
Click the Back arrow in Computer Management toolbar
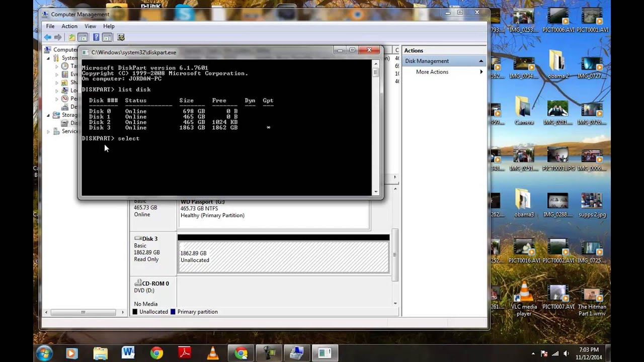47,37
